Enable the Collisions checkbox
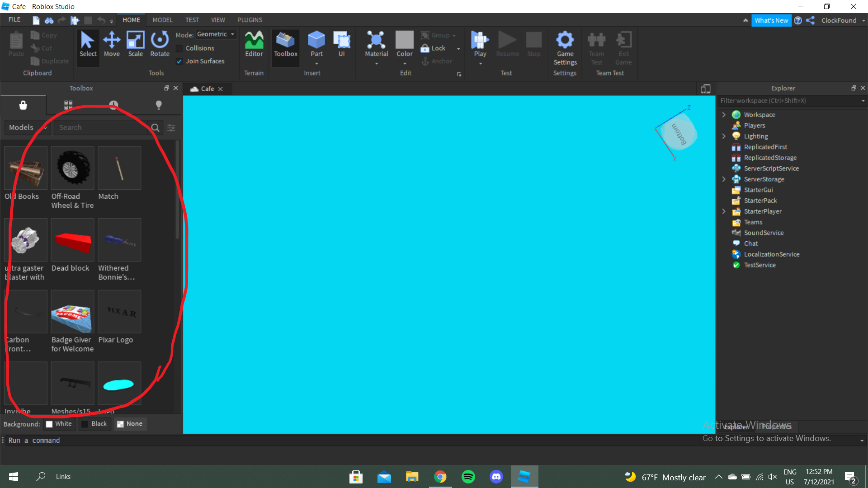The width and height of the screenshot is (868, 488). coord(179,48)
